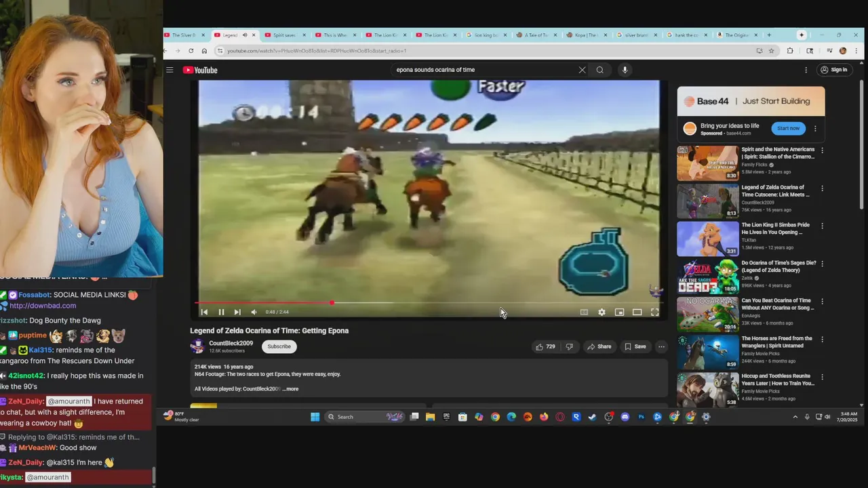
Task: Show hidden system tray icons
Action: point(795,417)
